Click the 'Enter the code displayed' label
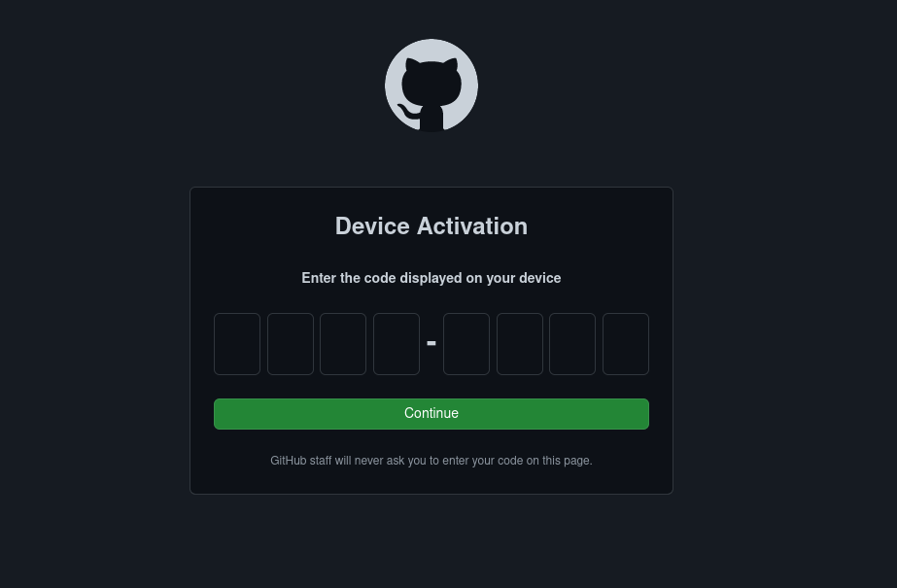Screen dimensions: 897x588 click(431, 278)
